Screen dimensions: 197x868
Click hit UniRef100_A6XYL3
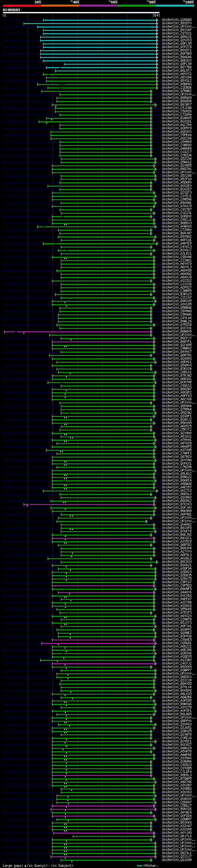pyautogui.click(x=177, y=267)
